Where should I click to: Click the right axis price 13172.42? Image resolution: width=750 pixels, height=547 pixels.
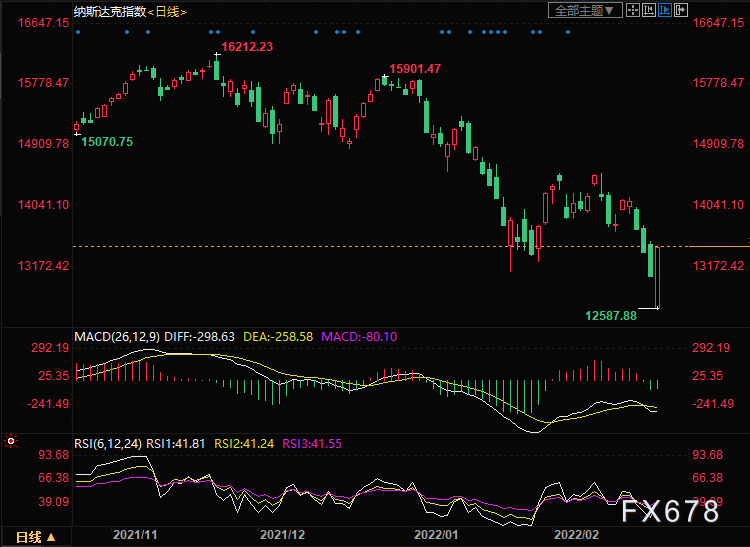click(718, 265)
